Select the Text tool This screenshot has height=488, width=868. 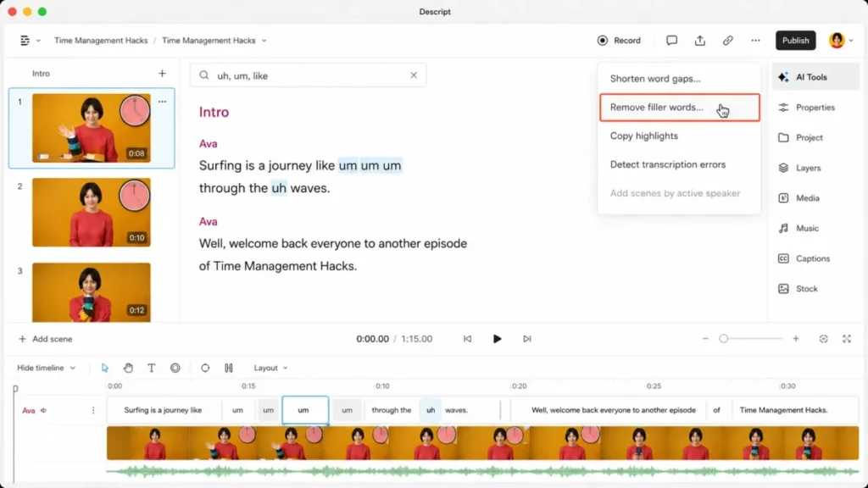coord(152,368)
